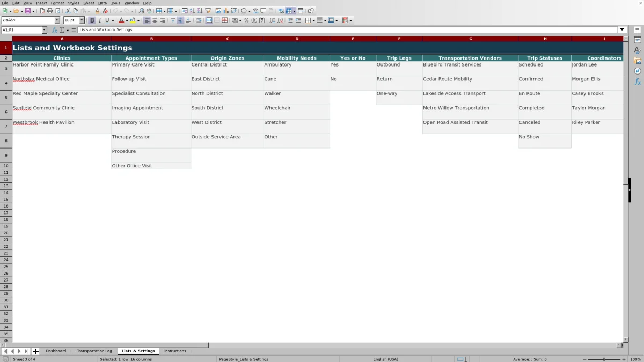Open the sidebar Navigator compass icon

pyautogui.click(x=638, y=71)
